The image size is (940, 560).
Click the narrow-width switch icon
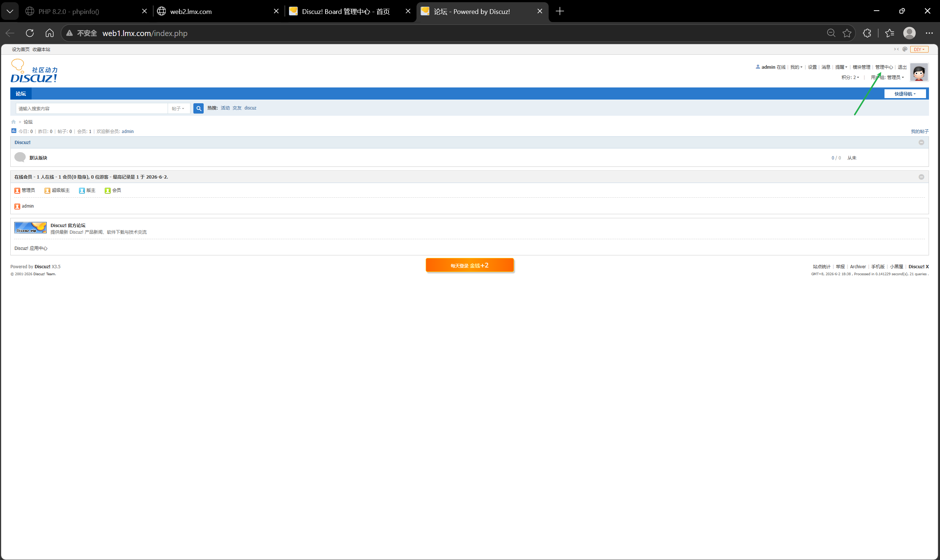896,49
